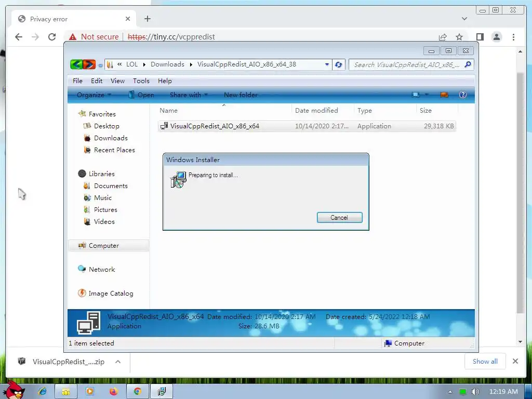
Task: Select Recent Places in navigation pane
Action: pyautogui.click(x=114, y=150)
